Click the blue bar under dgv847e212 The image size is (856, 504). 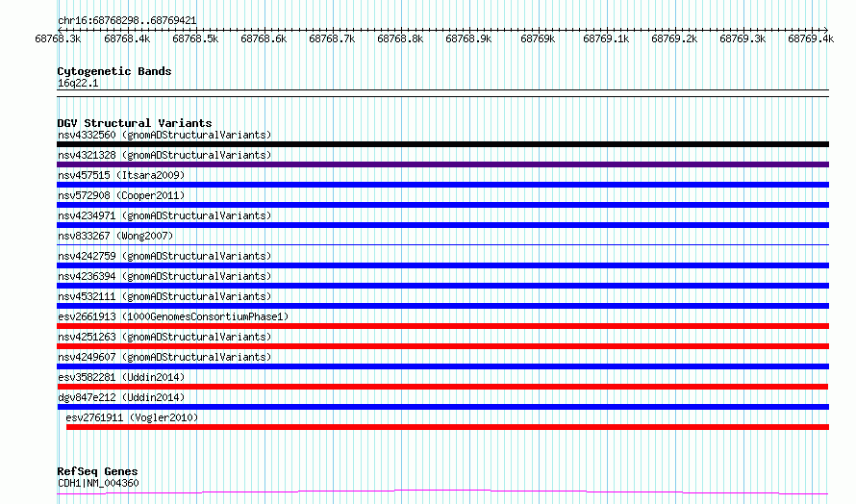coord(442,407)
